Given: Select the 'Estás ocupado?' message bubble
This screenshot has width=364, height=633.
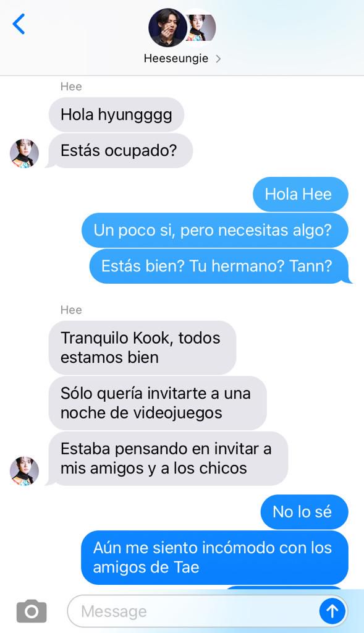Looking at the screenshot, I should click(120, 151).
